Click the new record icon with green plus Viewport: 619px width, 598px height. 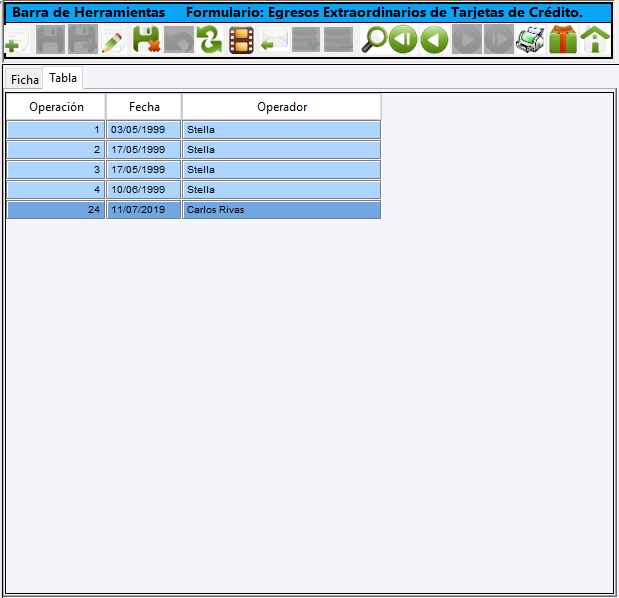[17, 39]
